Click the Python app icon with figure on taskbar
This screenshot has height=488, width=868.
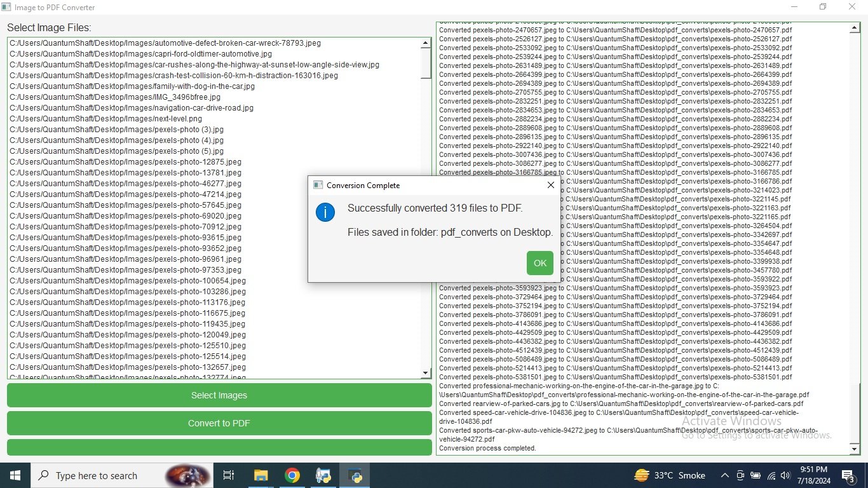tap(323, 475)
